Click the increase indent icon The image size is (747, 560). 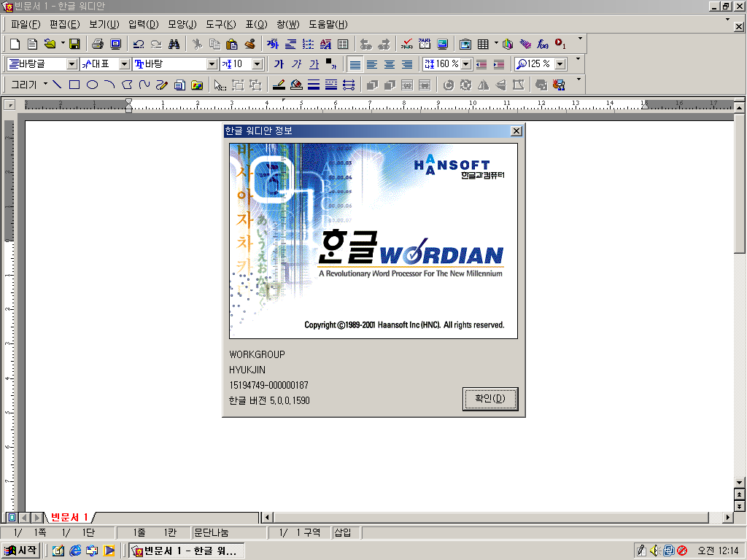click(x=499, y=64)
